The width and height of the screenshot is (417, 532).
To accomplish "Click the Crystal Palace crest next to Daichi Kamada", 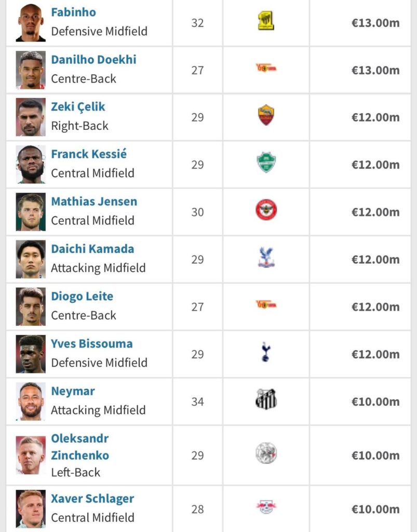I will [265, 257].
